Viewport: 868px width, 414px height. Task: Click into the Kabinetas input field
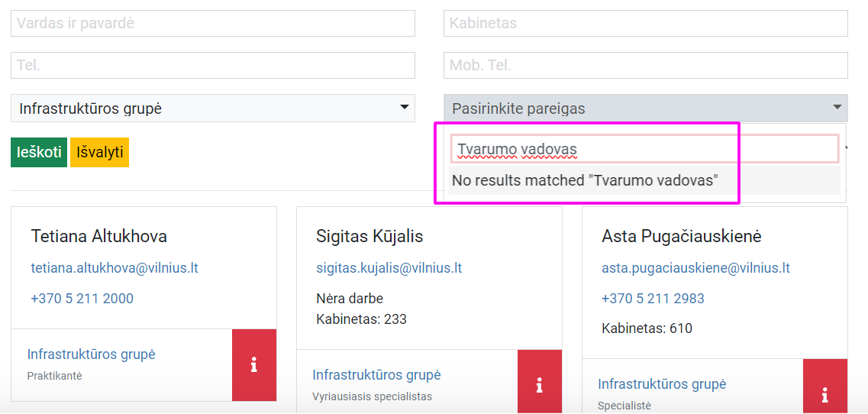[x=645, y=24]
